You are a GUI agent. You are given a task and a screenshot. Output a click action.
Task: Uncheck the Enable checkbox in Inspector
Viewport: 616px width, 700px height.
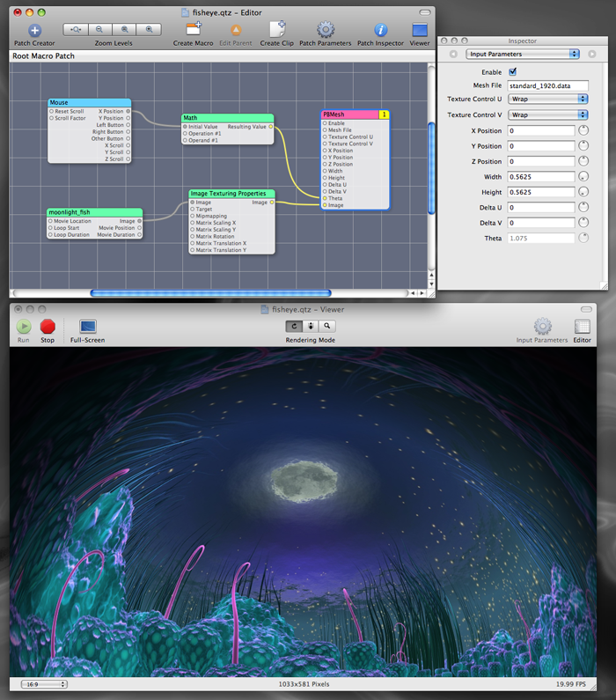513,72
